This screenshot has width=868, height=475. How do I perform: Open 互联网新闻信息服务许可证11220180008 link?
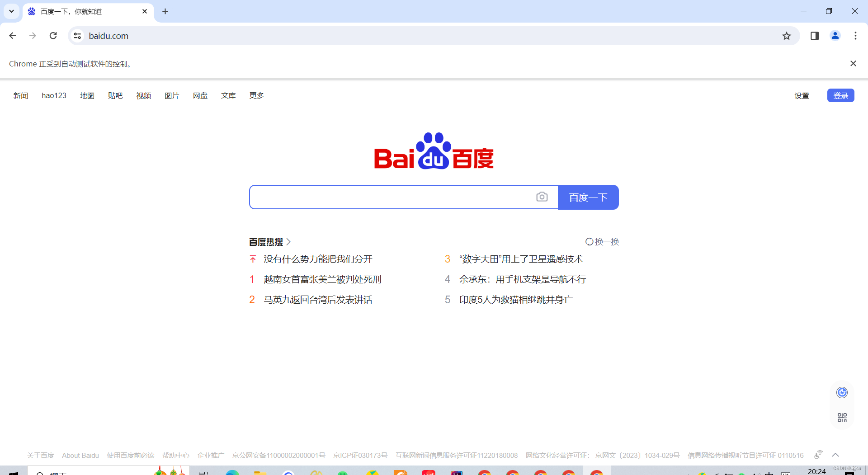[x=457, y=455]
